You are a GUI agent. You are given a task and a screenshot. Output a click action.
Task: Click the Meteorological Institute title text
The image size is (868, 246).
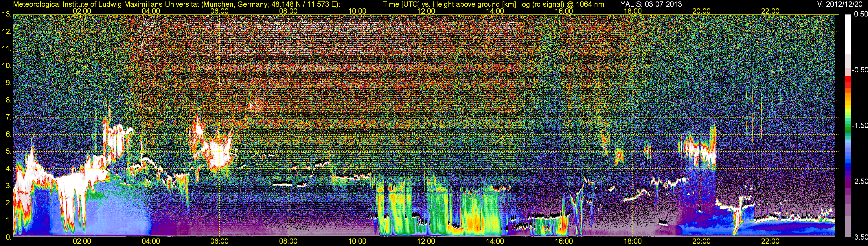(x=176, y=4)
